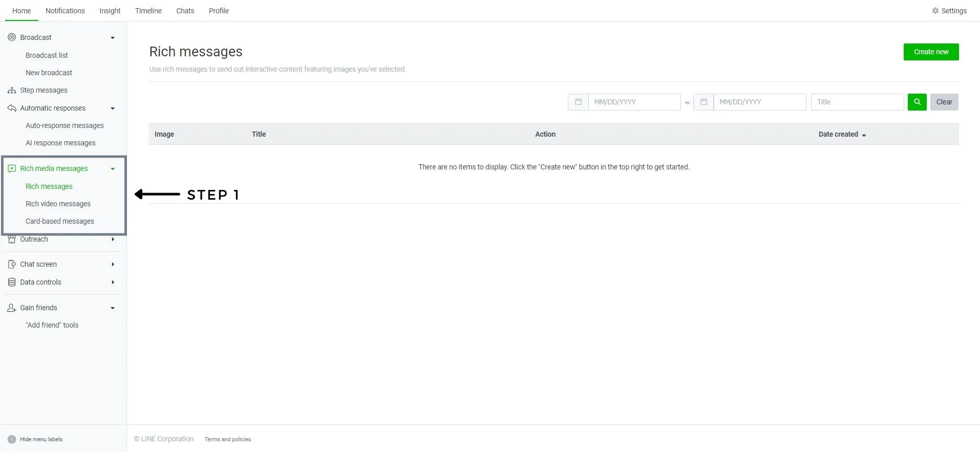The image size is (980, 452).
Task: Sort by Date created column
Action: 842,134
